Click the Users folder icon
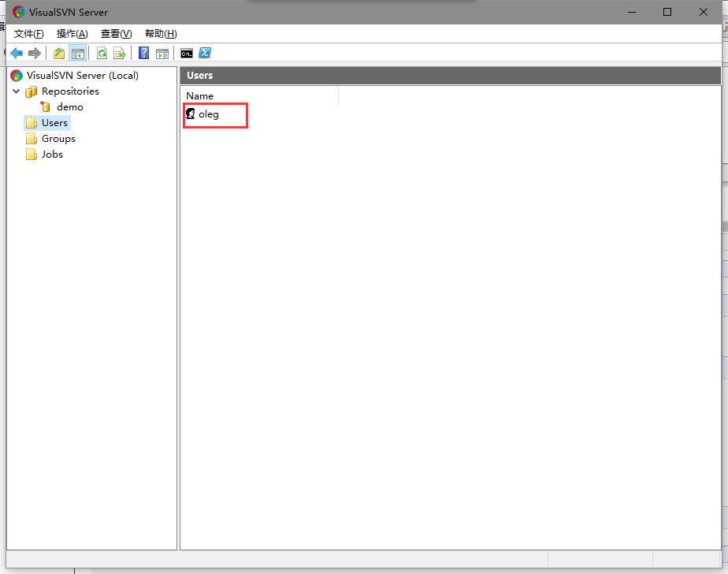728x574 pixels. 32,123
